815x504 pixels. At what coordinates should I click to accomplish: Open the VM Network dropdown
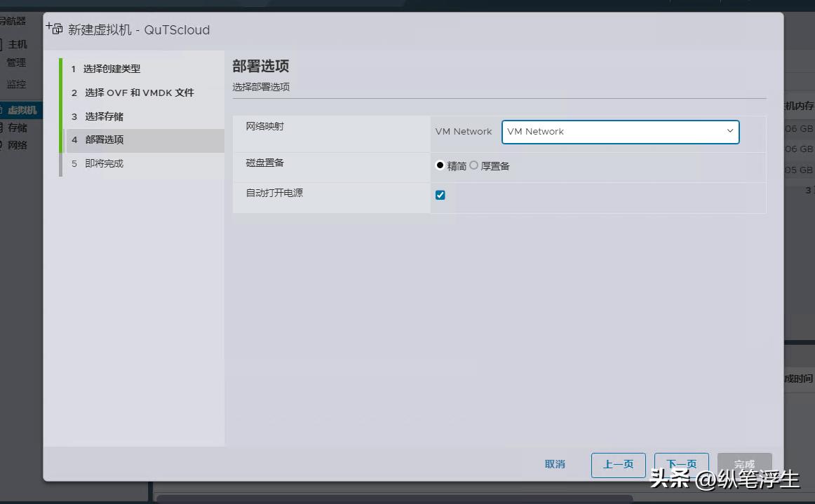[x=620, y=132]
